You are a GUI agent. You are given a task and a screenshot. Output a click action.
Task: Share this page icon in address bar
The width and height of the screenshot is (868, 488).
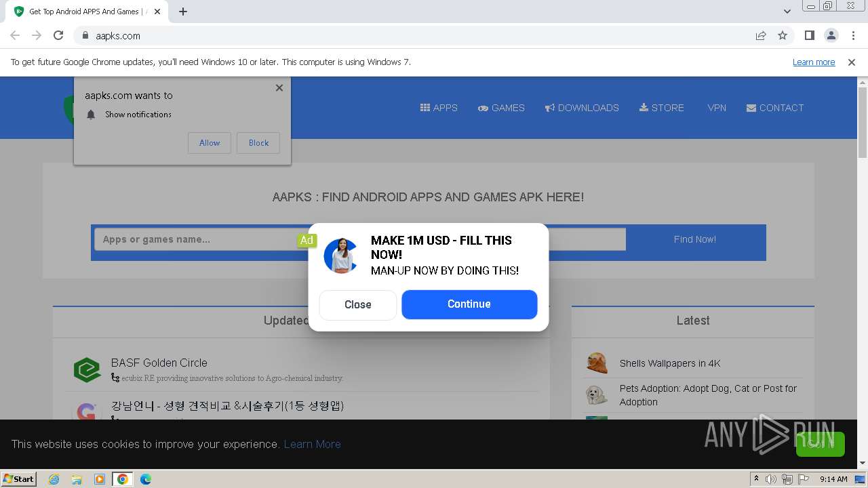(x=761, y=36)
